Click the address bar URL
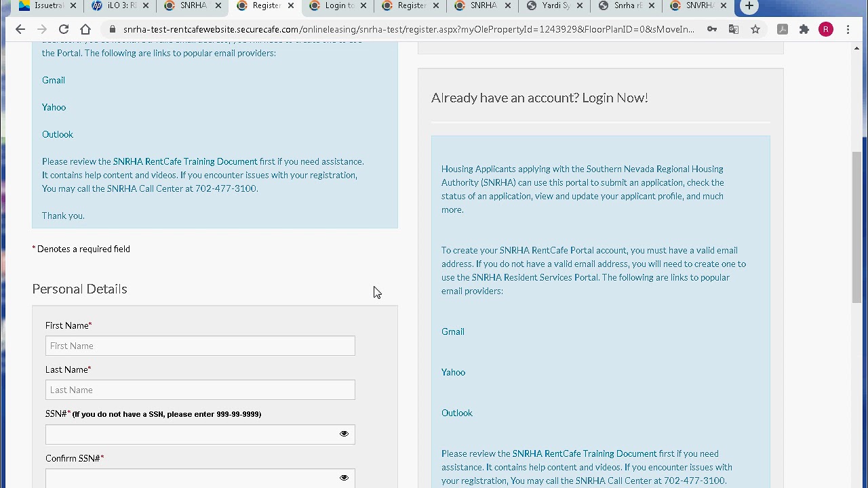This screenshot has height=488, width=868. click(408, 29)
